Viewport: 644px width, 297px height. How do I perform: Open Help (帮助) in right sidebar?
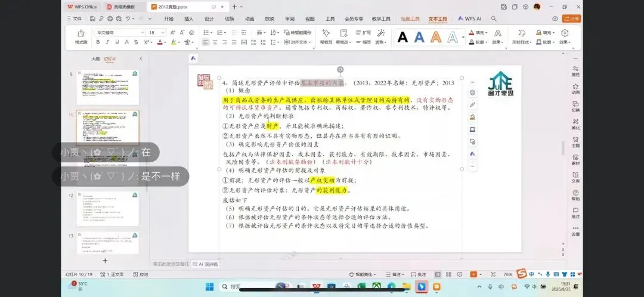575,195
